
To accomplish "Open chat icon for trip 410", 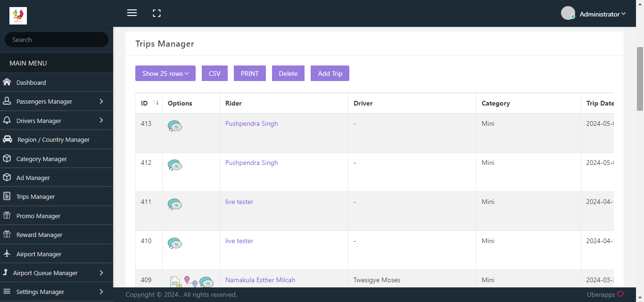I will [175, 243].
